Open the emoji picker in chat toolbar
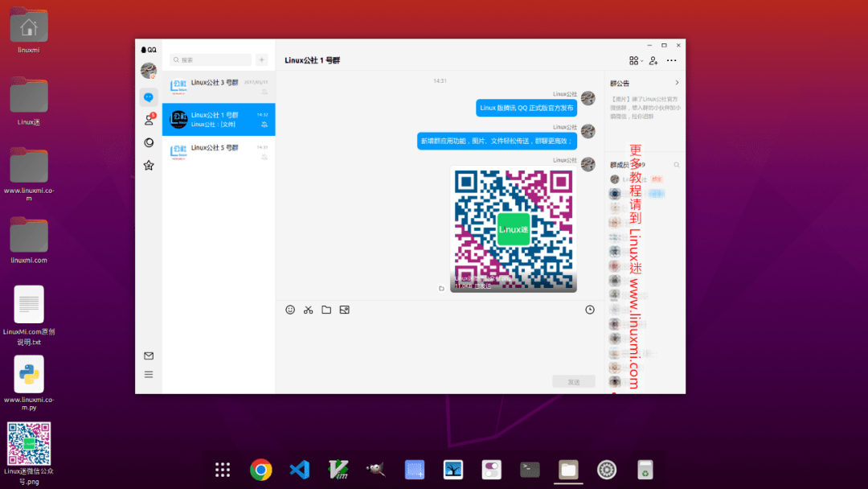 pos(290,310)
